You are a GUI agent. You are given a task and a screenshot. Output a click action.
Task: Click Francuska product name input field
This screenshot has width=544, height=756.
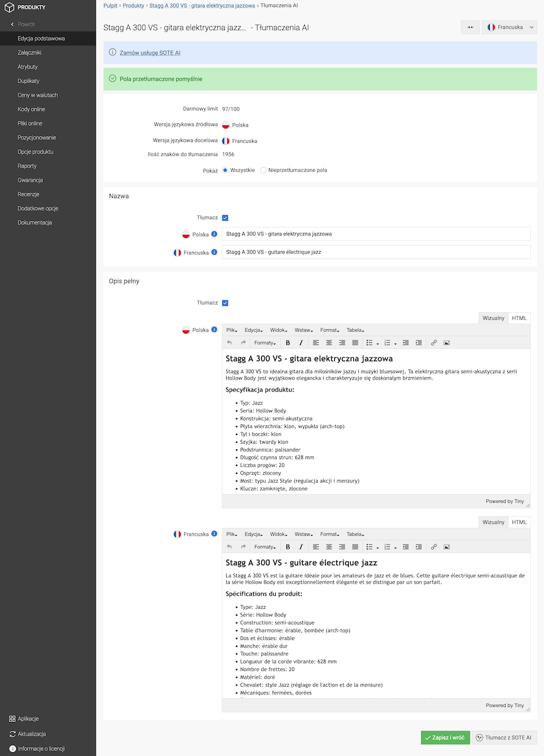(x=377, y=252)
